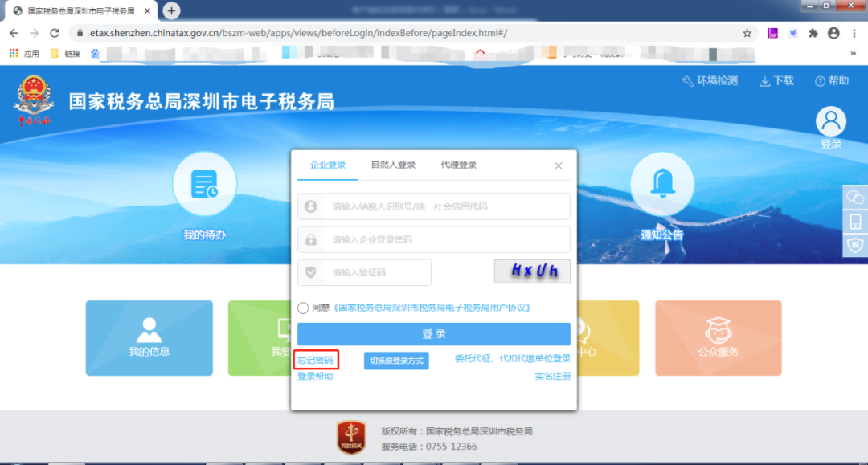
Task: Select the 同意 agreement radio button
Action: tap(303, 308)
